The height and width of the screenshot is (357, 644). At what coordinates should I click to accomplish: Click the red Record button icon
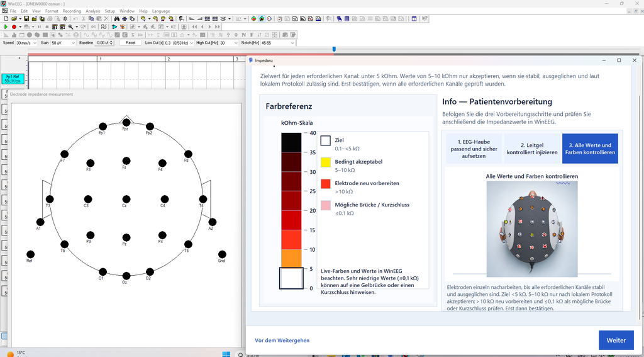tap(14, 26)
